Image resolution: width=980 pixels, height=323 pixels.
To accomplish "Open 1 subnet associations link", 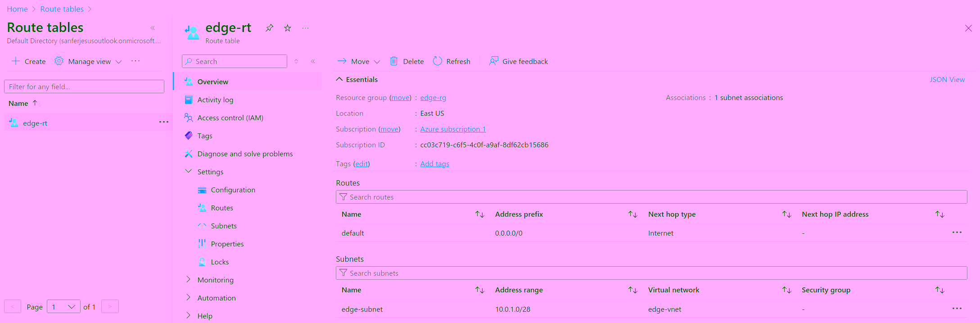I will click(749, 97).
